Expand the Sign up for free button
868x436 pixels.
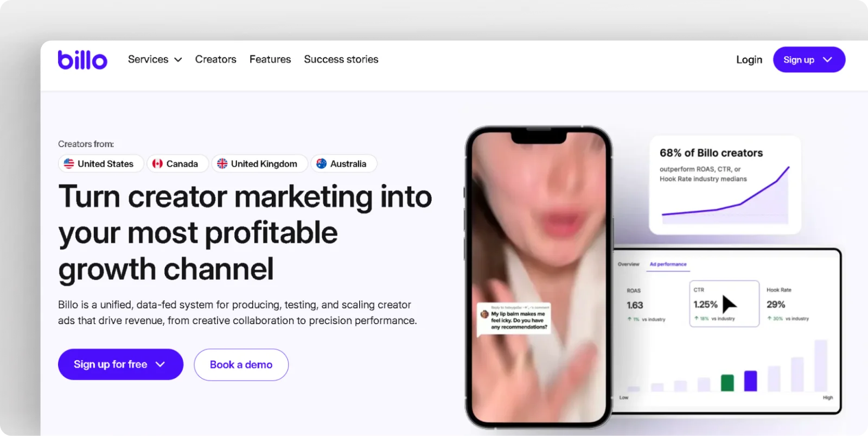[120, 364]
